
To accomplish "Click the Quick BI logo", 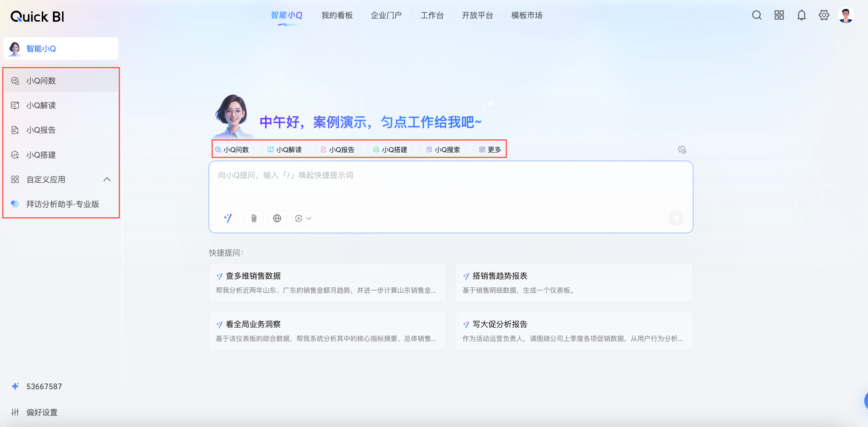I will [x=37, y=16].
